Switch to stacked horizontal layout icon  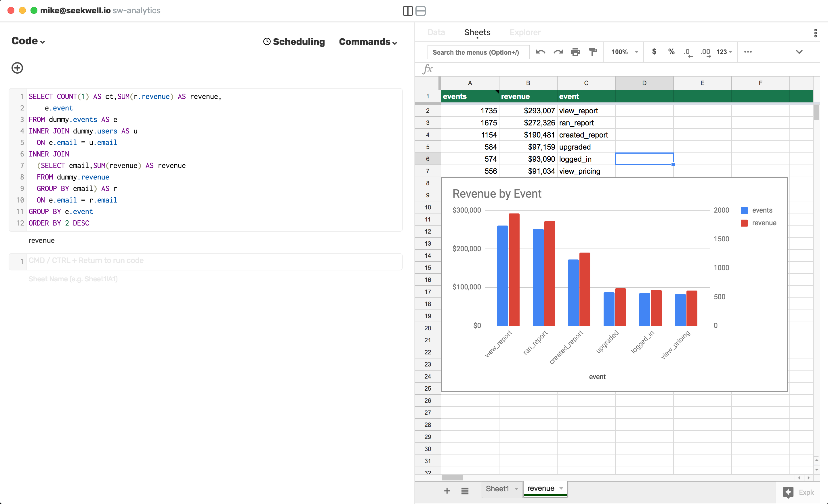point(420,11)
